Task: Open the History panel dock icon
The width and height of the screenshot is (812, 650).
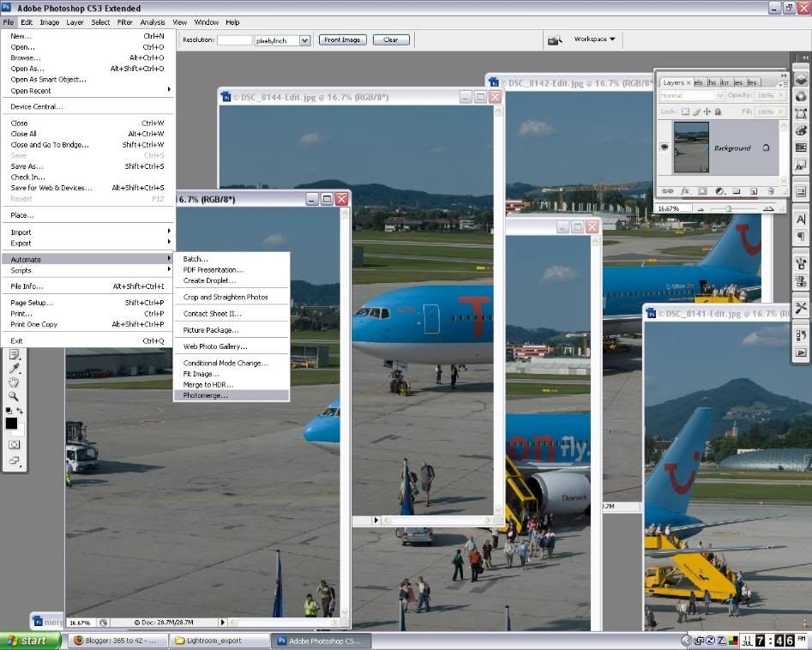Action: coord(801,335)
